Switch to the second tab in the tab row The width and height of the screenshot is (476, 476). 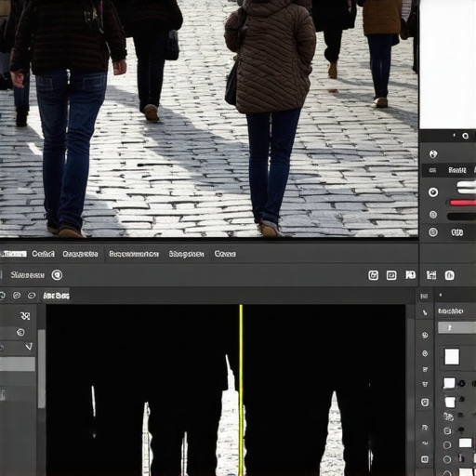pos(43,254)
